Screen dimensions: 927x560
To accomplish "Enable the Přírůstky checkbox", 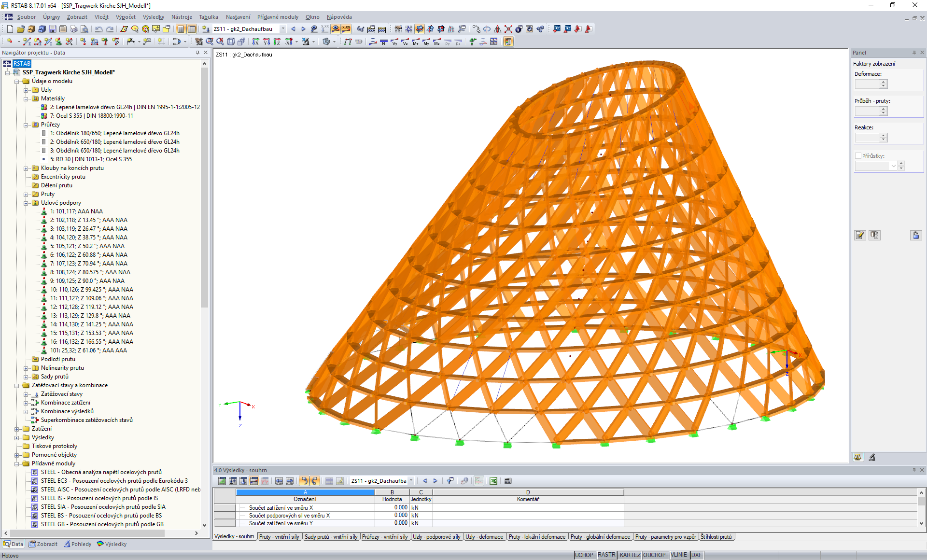I will pos(858,156).
